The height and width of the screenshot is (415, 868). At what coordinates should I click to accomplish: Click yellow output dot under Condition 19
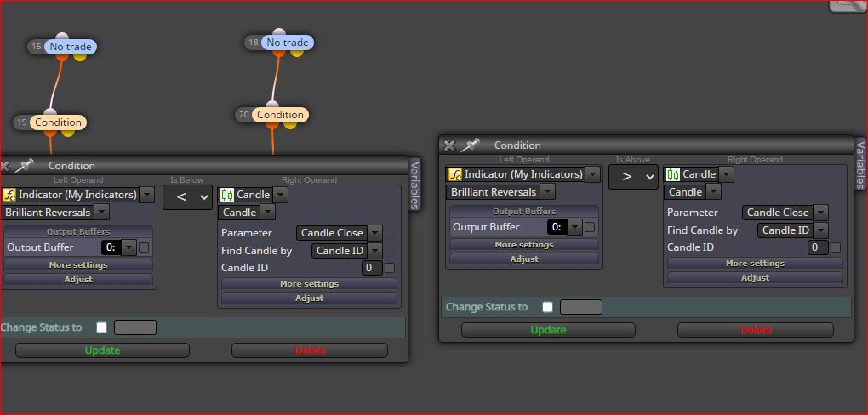point(68,133)
